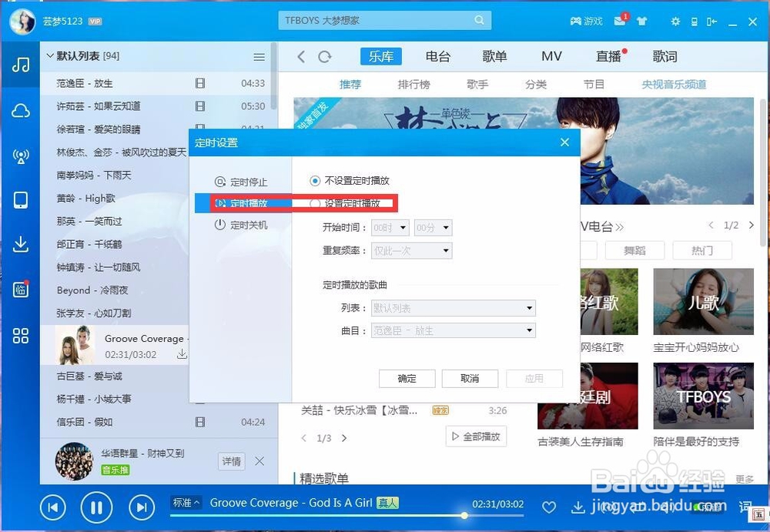Favorite the current song with the heart icon

point(549,507)
